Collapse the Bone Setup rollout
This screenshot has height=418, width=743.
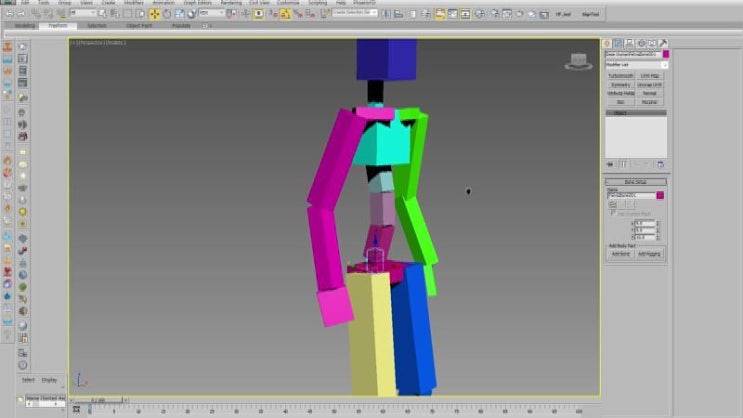click(x=636, y=182)
